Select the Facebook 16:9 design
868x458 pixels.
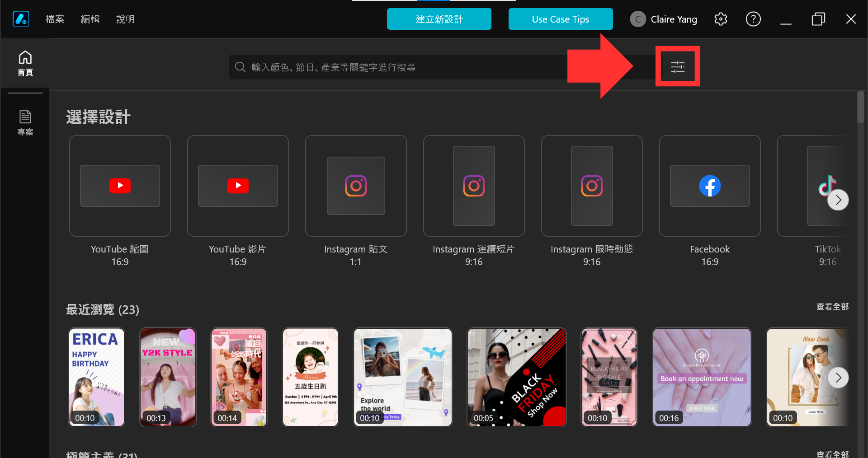710,186
